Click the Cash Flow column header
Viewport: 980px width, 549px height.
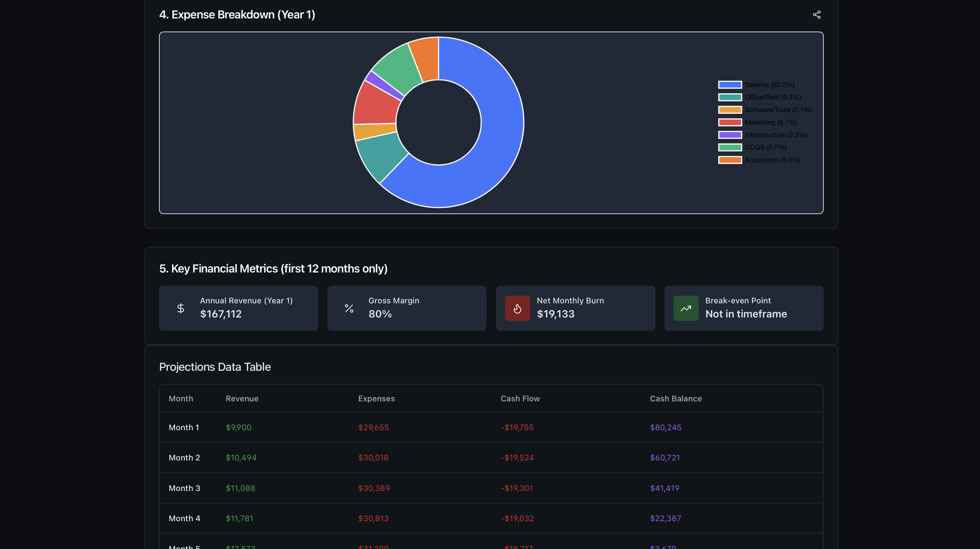pos(520,399)
